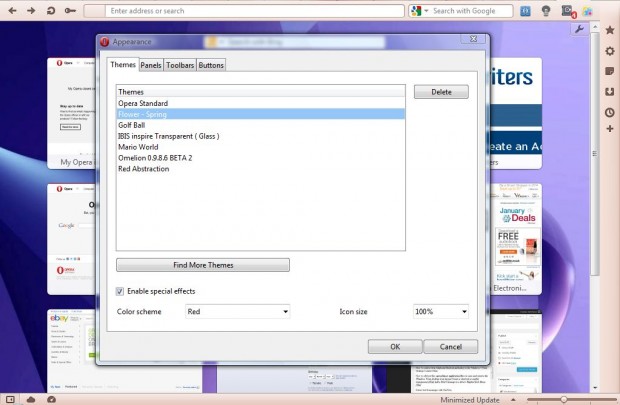Open the Icon size dropdown
Viewport: 620px width, 405px height.
[x=441, y=312]
